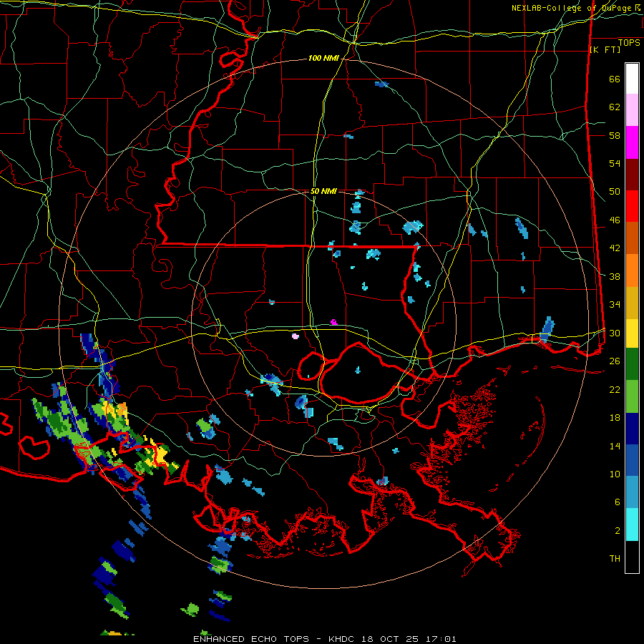Image resolution: width=644 pixels, height=644 pixels.
Task: Select the '18' legend value
Action: (x=615, y=418)
